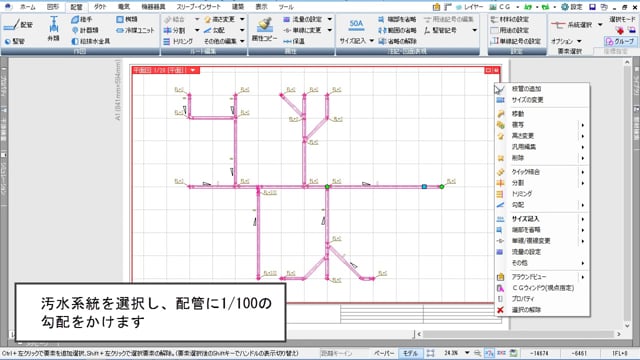Expand the 平面図 view title dropdown arrow
This screenshot has width=640, height=360.
pos(193,70)
